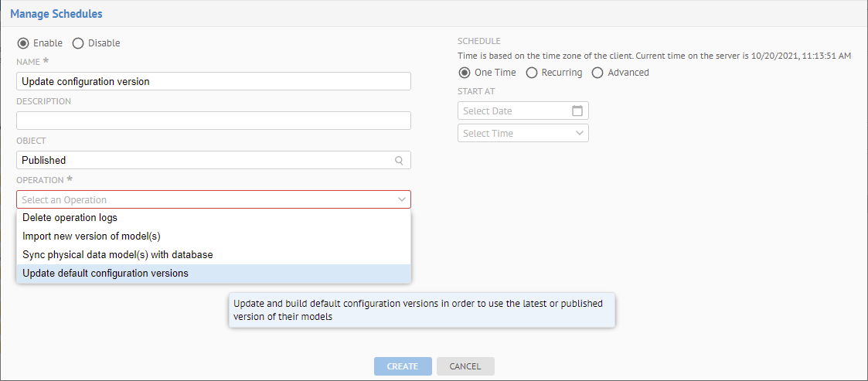
Task: Click into the Name text field
Action: (213, 82)
